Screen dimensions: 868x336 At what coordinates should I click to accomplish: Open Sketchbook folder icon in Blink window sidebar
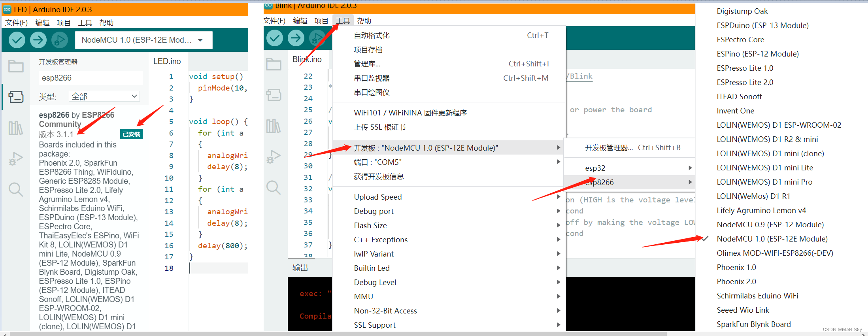point(274,64)
